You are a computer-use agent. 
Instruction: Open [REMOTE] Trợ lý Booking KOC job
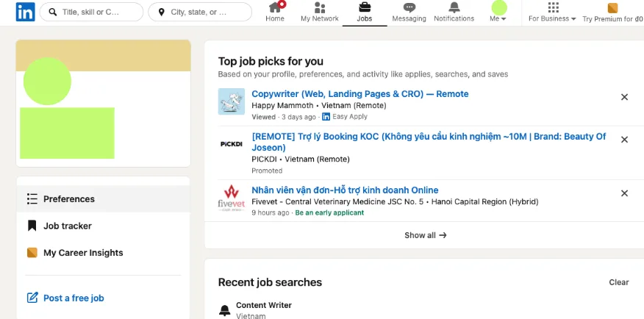point(429,142)
